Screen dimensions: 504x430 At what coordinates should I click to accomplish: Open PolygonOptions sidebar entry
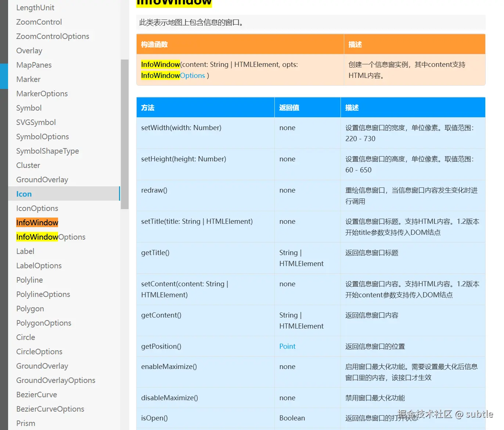pyautogui.click(x=44, y=323)
